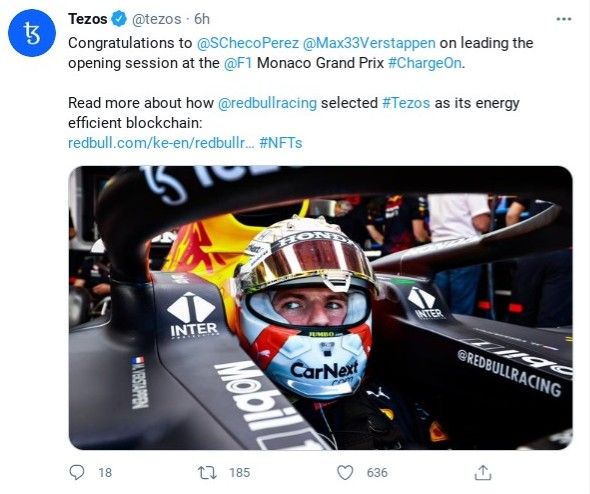Click the @tezos handle
Screen dimensions: 590x494
(157, 19)
